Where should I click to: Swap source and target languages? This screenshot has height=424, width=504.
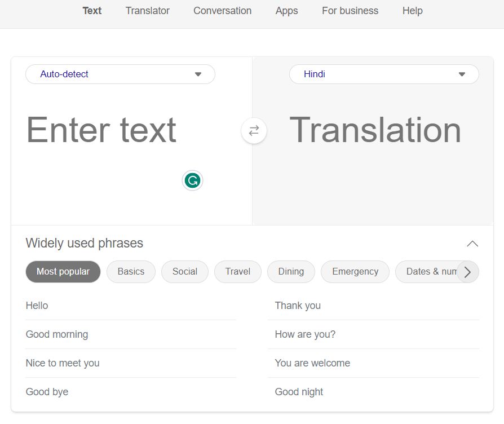(254, 130)
